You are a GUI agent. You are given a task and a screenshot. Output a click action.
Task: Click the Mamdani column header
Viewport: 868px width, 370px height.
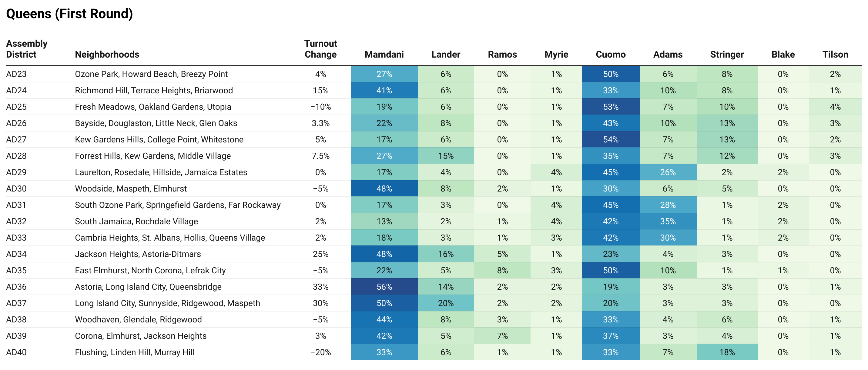tap(384, 54)
